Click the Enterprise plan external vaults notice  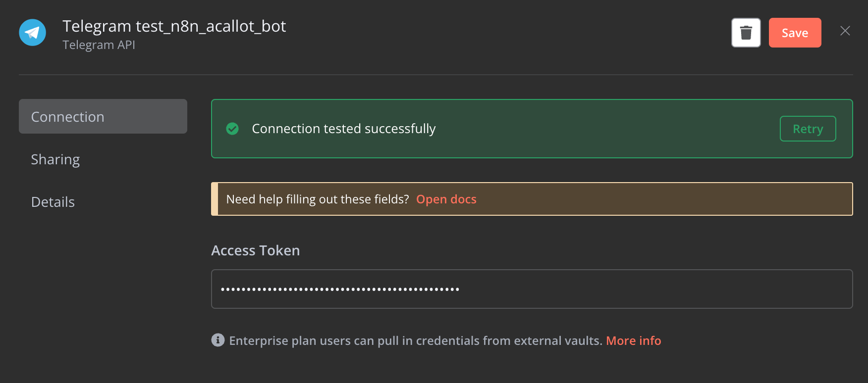click(415, 340)
